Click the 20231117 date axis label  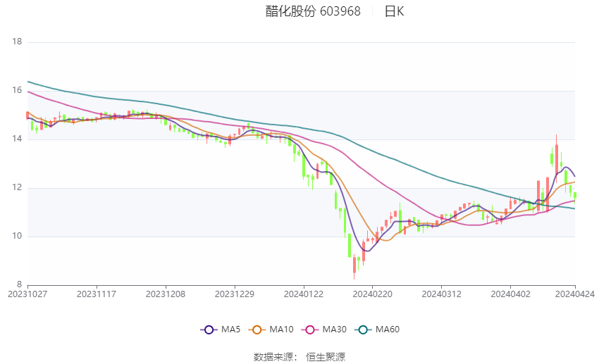click(x=97, y=294)
